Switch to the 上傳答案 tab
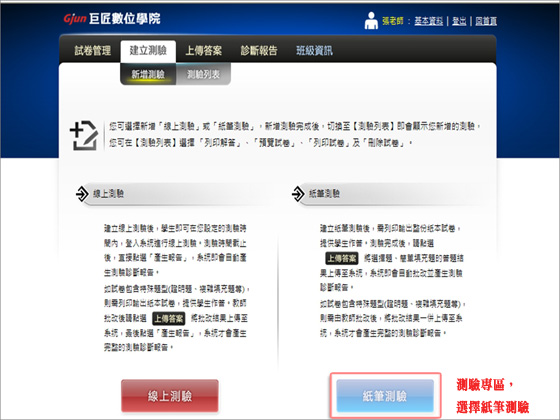Screen dimensions: 560x420 point(204,51)
